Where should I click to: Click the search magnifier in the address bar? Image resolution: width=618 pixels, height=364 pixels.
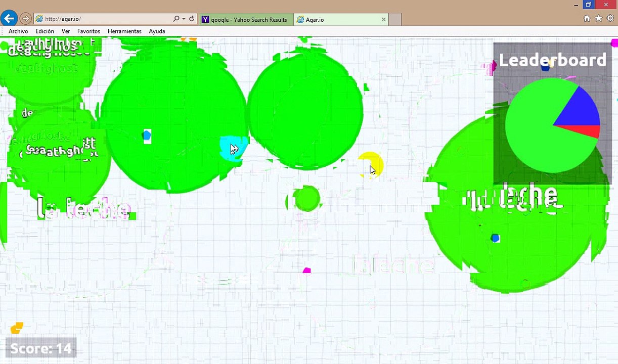(176, 19)
